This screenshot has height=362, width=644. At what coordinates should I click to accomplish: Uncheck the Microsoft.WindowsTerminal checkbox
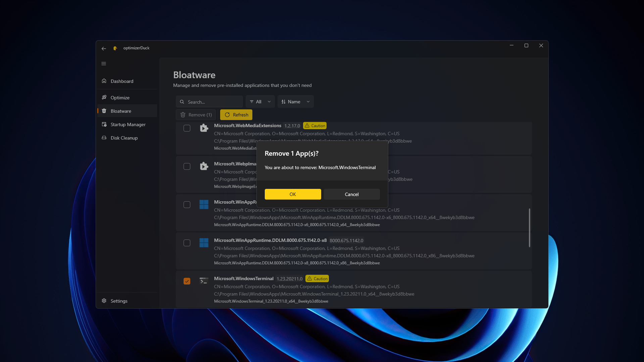click(x=187, y=281)
